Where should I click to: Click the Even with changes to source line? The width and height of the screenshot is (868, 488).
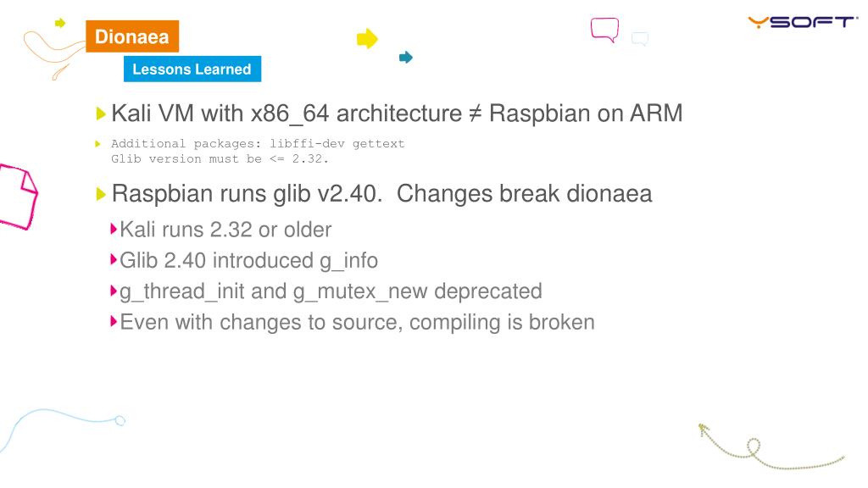pyautogui.click(x=357, y=322)
